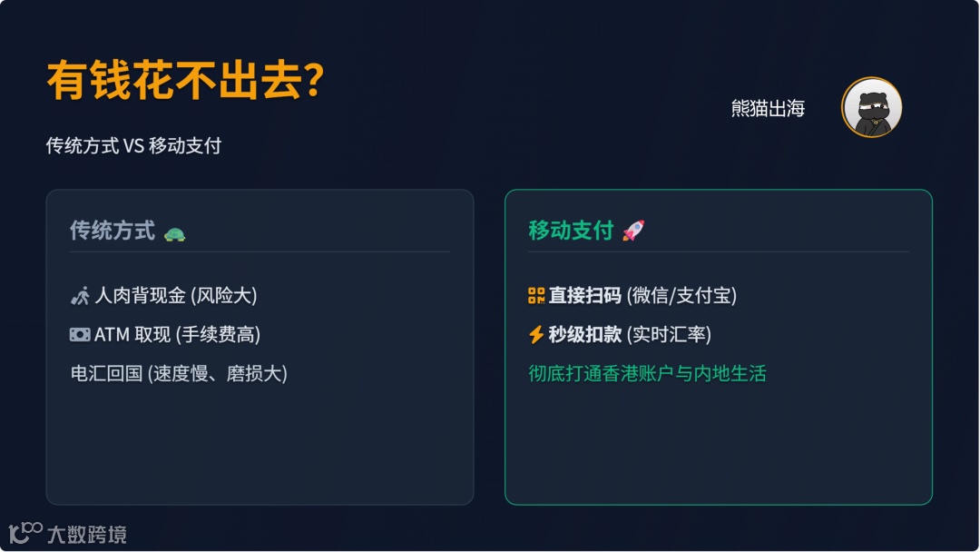Click the 直接扫码 (微信/支付宝) text
Image resolution: width=980 pixels, height=552 pixels.
click(x=642, y=296)
